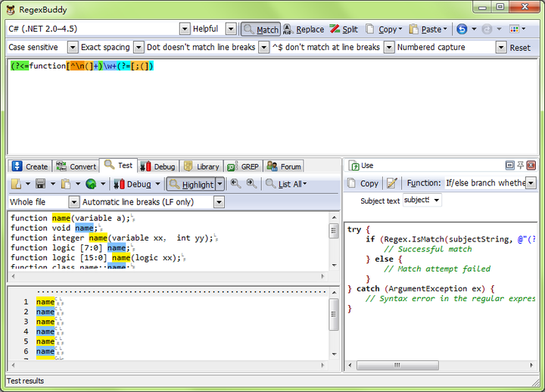Toggle the Highlight matches button
This screenshot has height=392, width=545.
[x=192, y=184]
